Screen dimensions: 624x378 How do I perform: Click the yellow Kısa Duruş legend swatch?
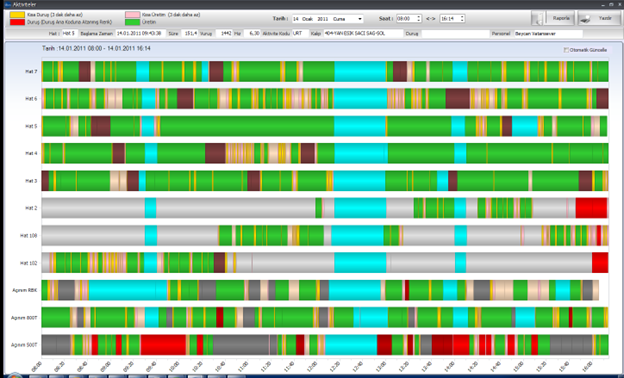[x=17, y=15]
